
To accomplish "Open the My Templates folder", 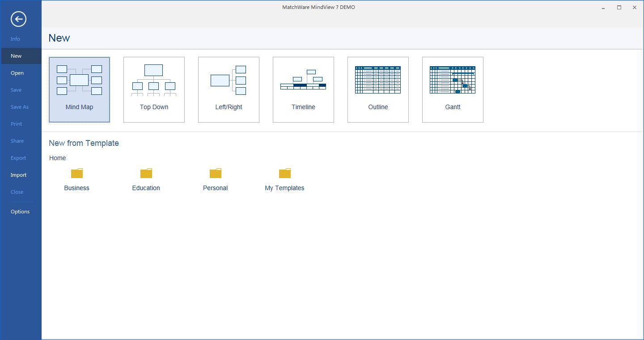I will 285,173.
